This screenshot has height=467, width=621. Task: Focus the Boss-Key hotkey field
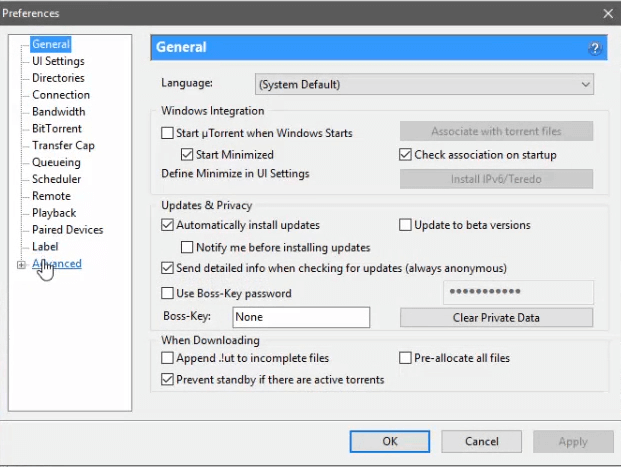point(301,317)
